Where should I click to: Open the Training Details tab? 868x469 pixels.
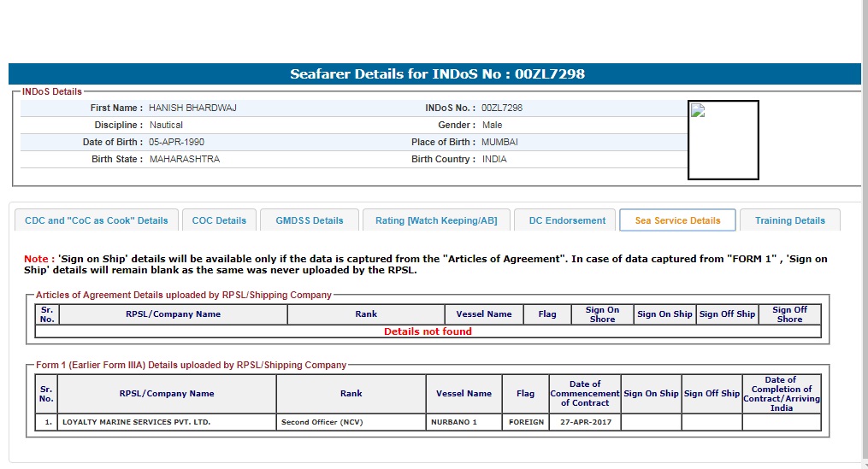click(789, 220)
